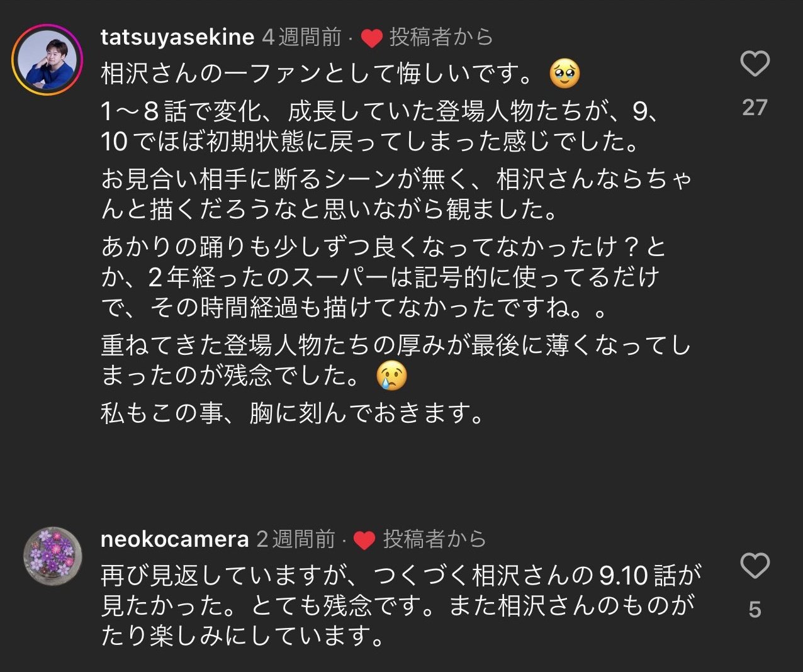Like the comment by neokocamera
Screen dimensions: 803x672
pyautogui.click(x=755, y=566)
